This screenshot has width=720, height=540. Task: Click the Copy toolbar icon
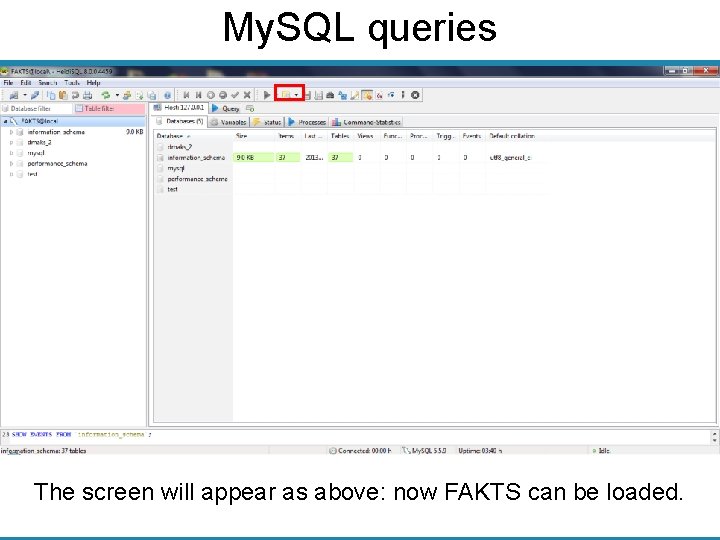pos(51,96)
